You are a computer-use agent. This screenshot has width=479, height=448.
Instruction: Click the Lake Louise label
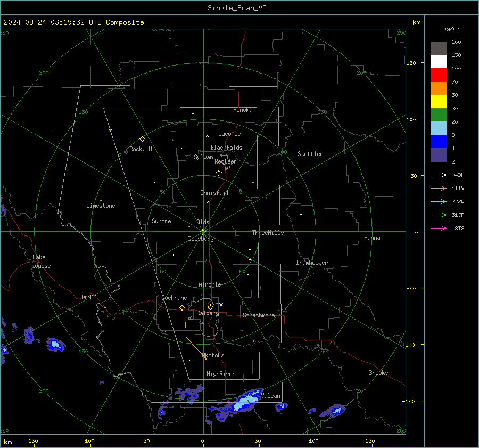click(41, 262)
